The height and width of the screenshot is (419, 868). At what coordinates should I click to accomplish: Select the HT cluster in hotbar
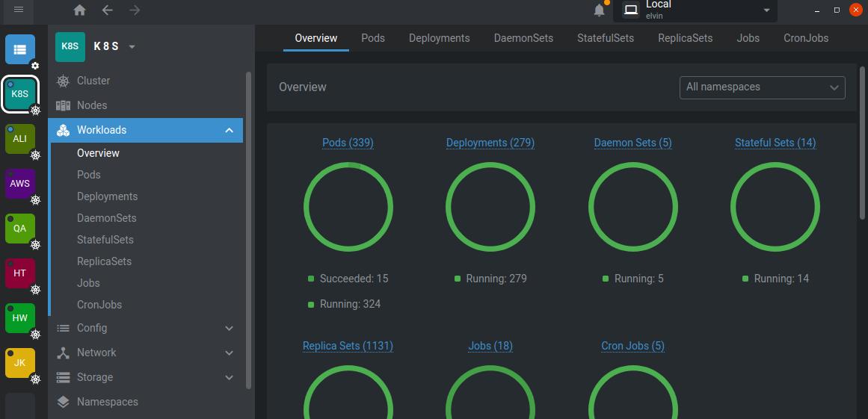pyautogui.click(x=20, y=273)
